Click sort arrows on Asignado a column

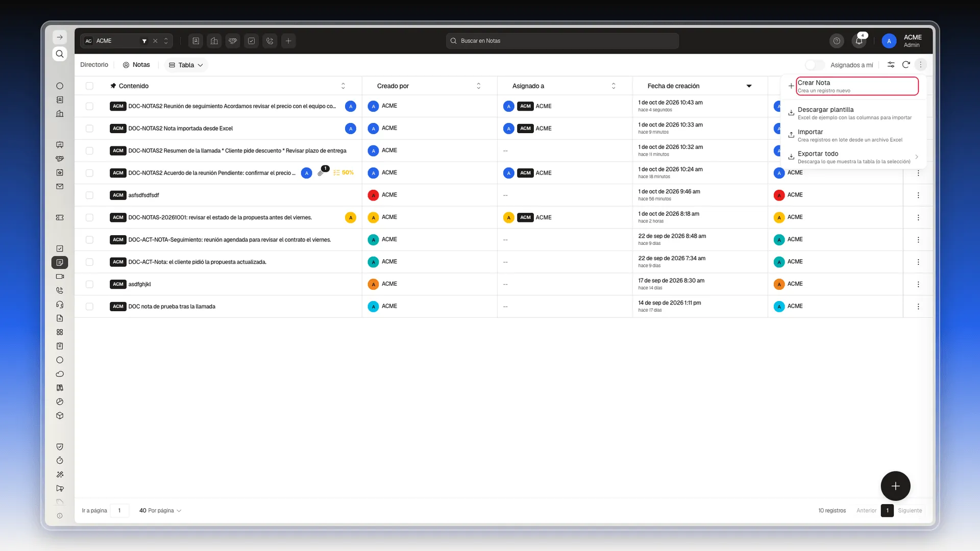coord(614,86)
